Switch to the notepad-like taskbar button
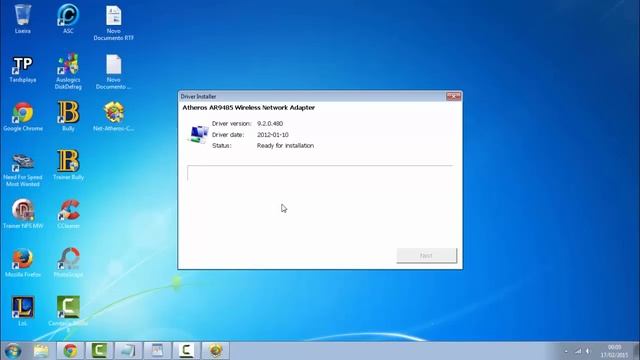This screenshot has height=360, width=640. coord(128,351)
